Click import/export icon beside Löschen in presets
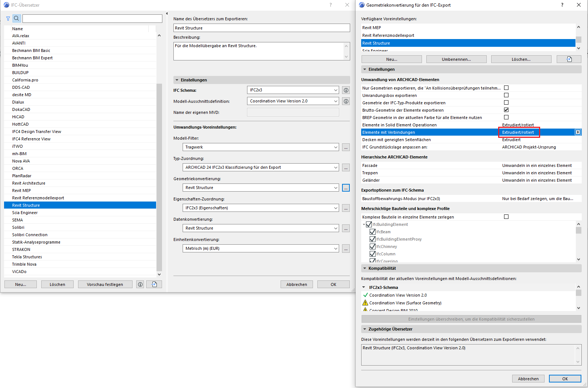This screenshot has height=388, width=588. click(569, 59)
